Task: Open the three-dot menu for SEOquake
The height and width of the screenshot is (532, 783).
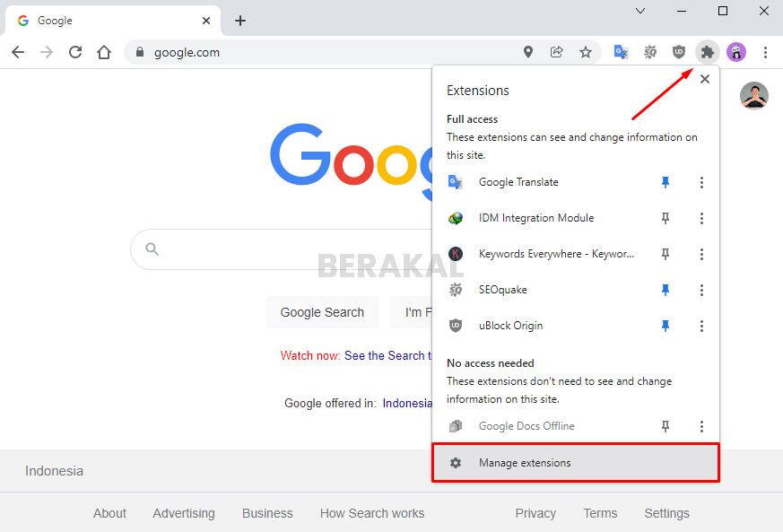Action: [x=701, y=290]
